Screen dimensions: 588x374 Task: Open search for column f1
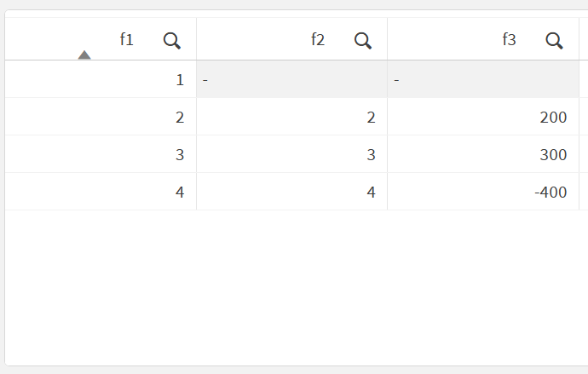172,41
